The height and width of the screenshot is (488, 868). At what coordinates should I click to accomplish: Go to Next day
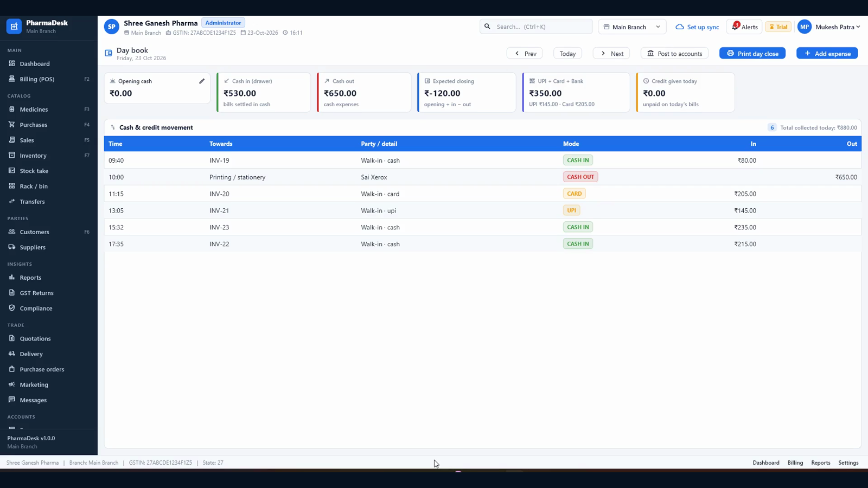click(x=611, y=53)
